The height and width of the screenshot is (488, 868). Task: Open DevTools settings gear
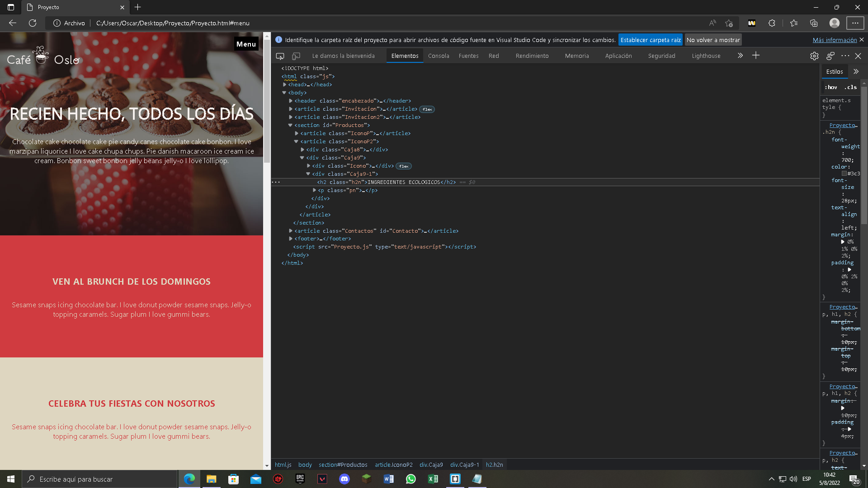coord(814,56)
